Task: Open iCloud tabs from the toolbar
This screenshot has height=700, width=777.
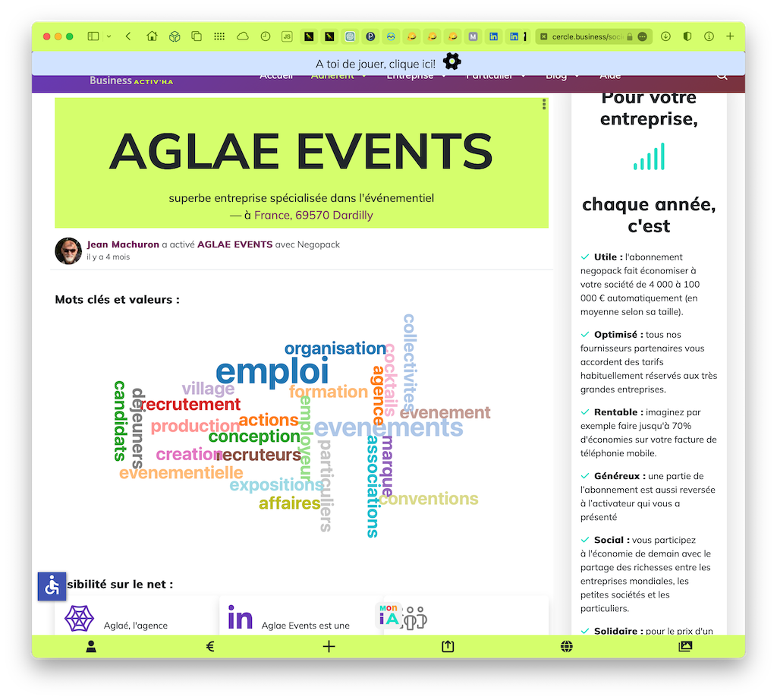Action: point(242,36)
